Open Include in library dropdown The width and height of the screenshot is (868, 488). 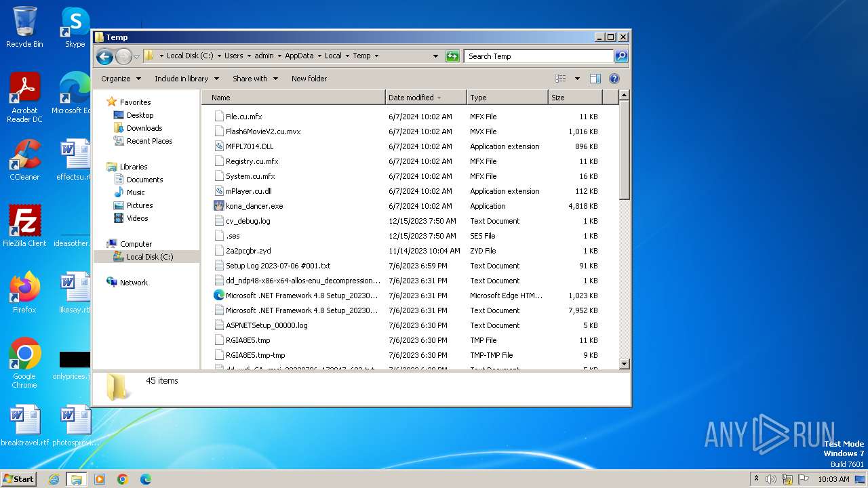[x=186, y=79]
